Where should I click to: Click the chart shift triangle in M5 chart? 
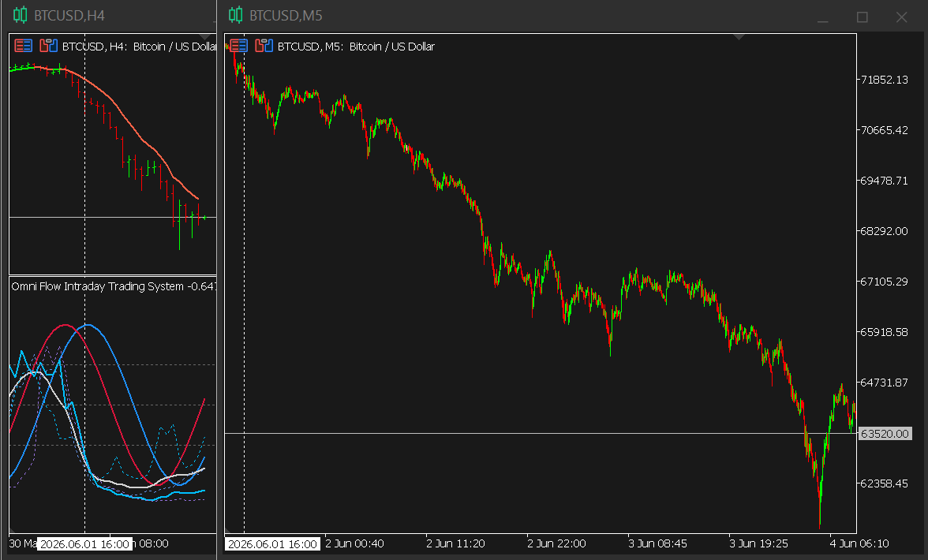[739, 36]
